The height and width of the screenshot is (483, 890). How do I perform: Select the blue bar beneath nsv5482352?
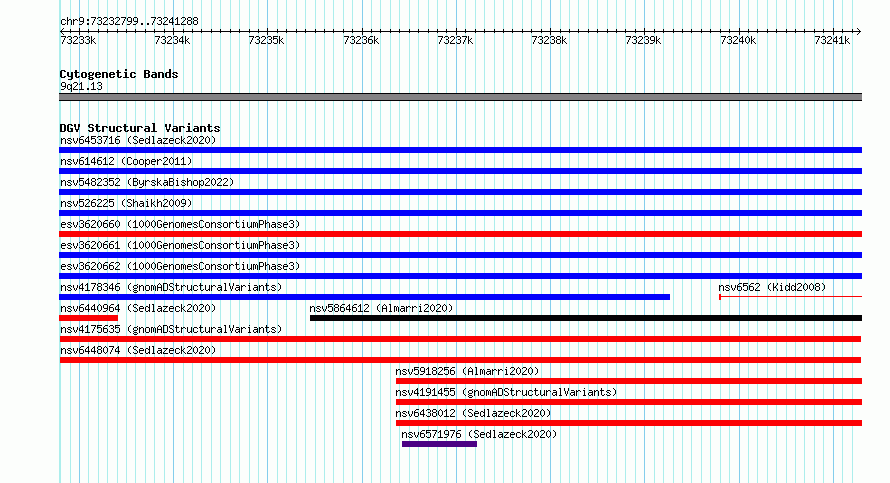coord(460,192)
